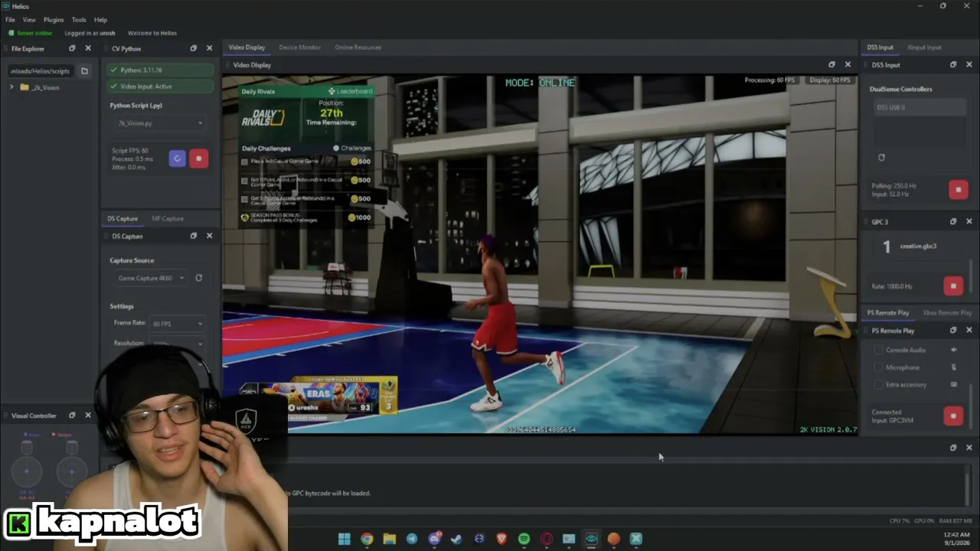Close the DS Capture panel
The height and width of the screenshot is (551, 980).
point(209,236)
